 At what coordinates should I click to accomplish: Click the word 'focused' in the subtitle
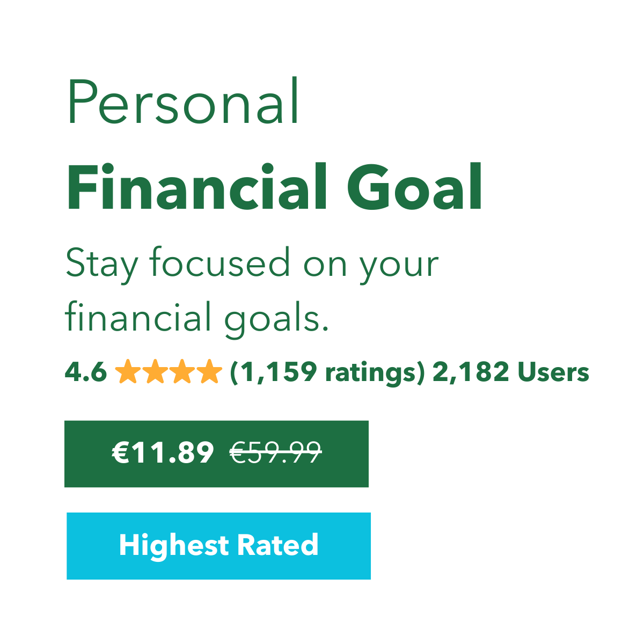221,263
